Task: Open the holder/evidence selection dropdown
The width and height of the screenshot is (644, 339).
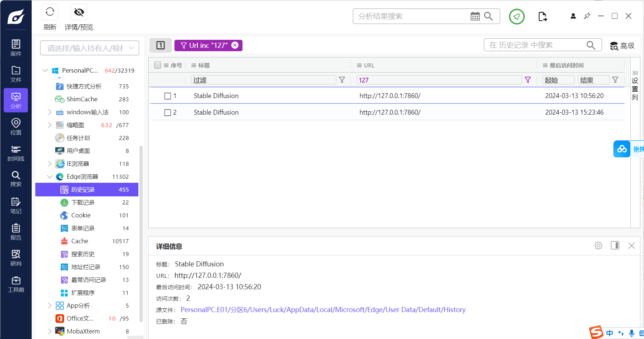Action: click(x=89, y=48)
